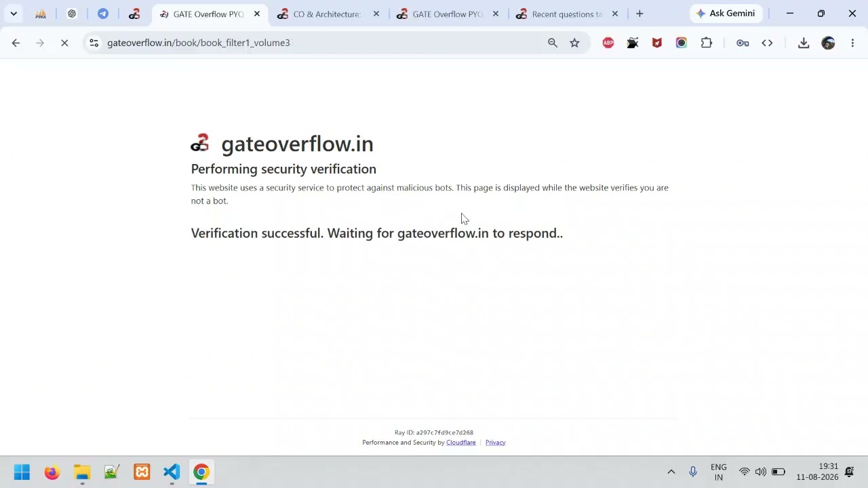Viewport: 868px width, 488px height.
Task: Click the gateoverflow.in logo icon
Action: [x=200, y=143]
